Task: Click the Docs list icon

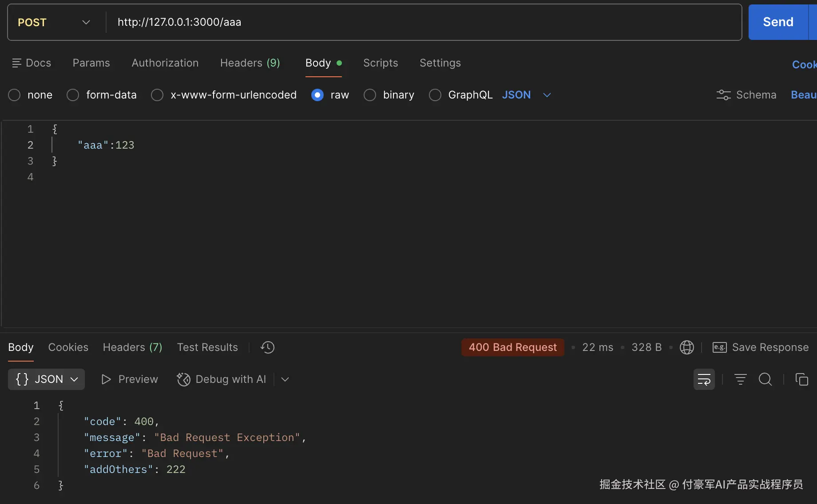Action: pyautogui.click(x=16, y=63)
